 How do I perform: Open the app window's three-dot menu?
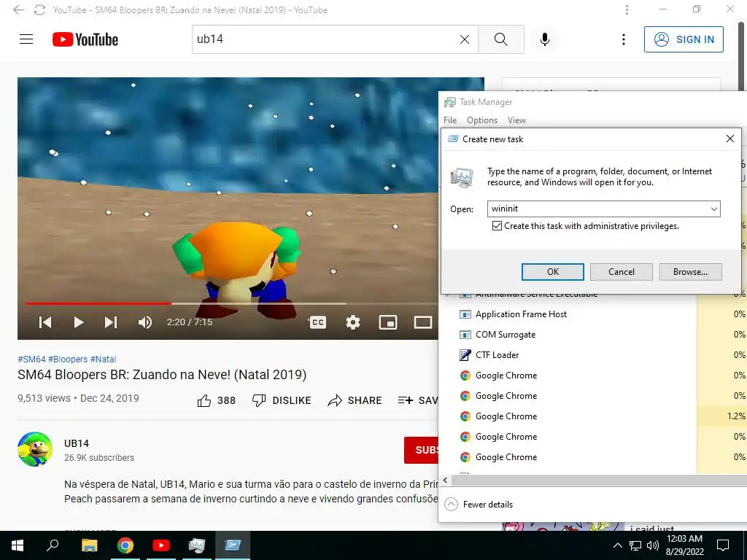tap(627, 9)
